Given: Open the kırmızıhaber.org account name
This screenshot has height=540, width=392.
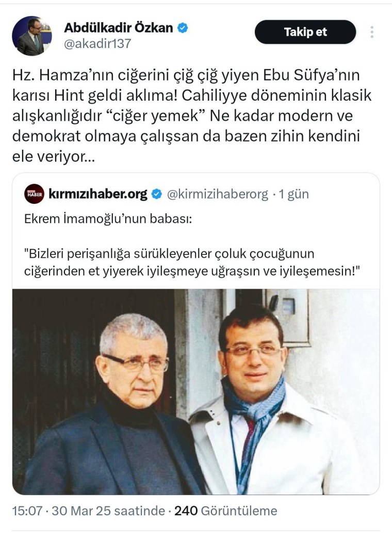Looking at the screenshot, I should tap(97, 194).
